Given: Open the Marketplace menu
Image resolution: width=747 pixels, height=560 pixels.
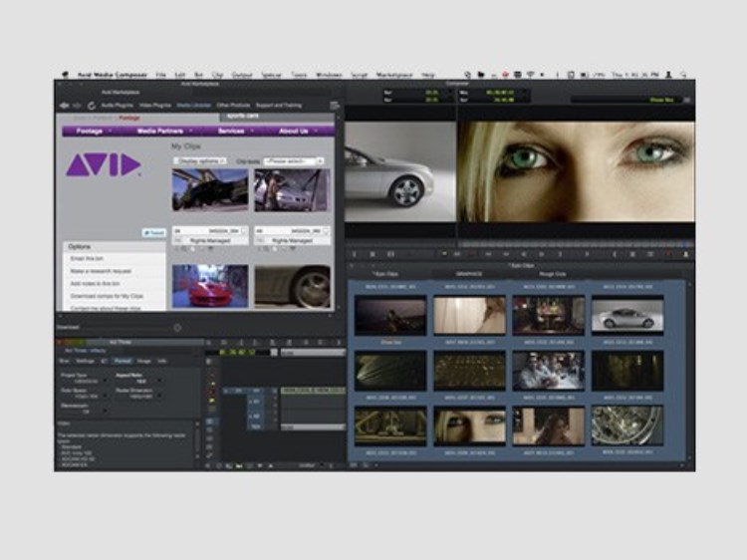Looking at the screenshot, I should 394,75.
